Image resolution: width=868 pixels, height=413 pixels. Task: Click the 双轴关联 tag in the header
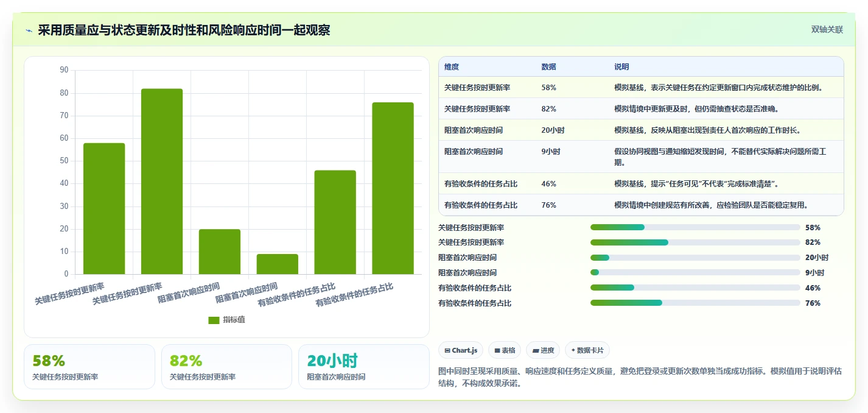pyautogui.click(x=827, y=29)
